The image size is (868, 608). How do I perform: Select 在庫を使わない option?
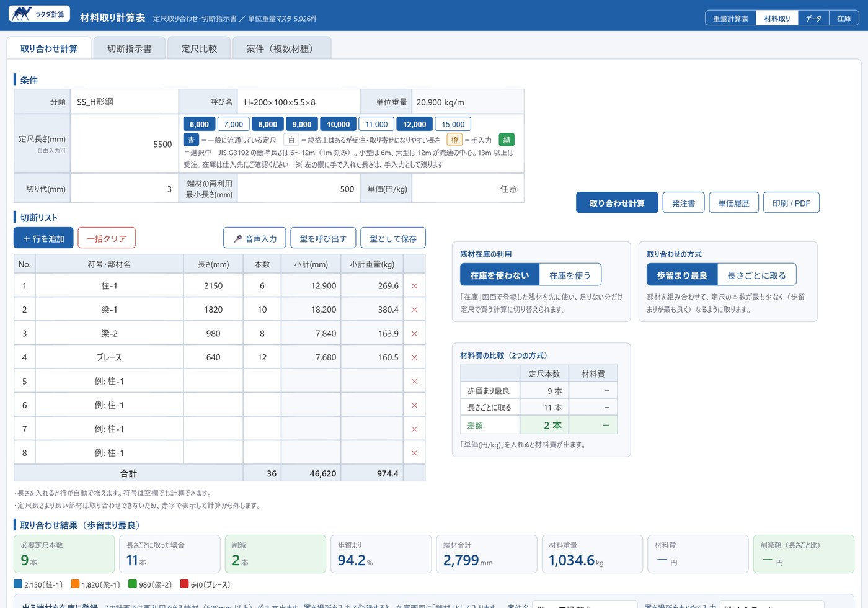pos(500,275)
